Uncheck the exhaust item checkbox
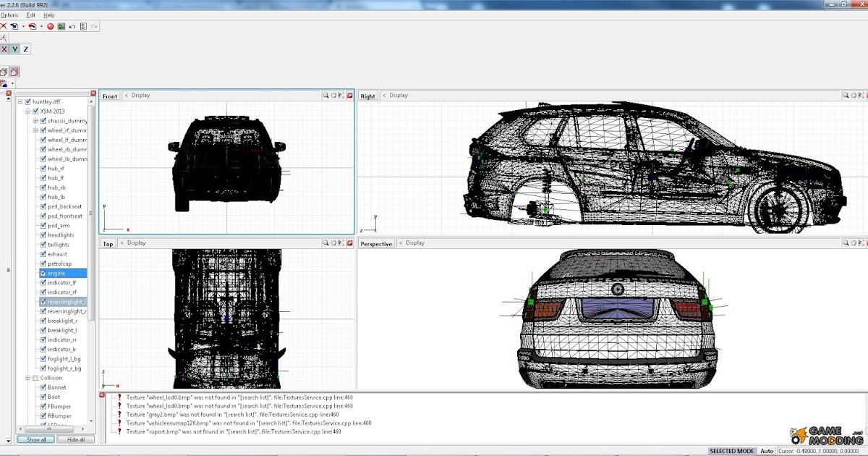 [x=43, y=254]
